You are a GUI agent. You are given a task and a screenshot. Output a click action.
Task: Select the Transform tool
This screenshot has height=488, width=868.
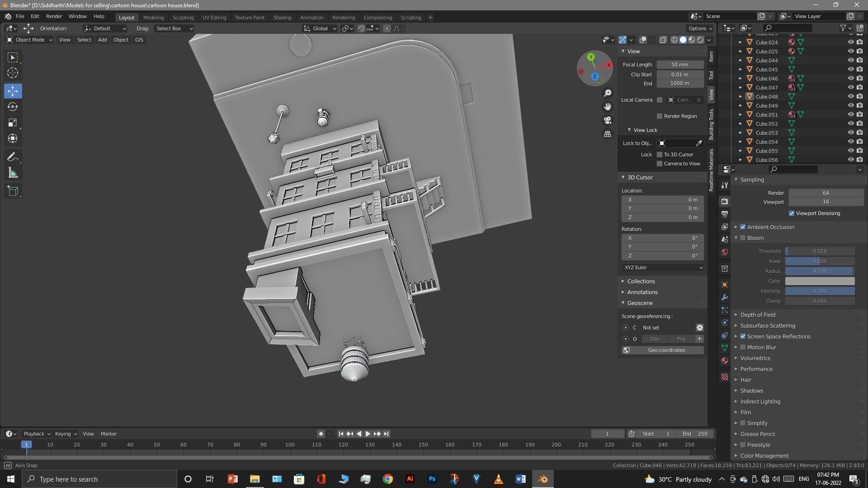coord(13,138)
